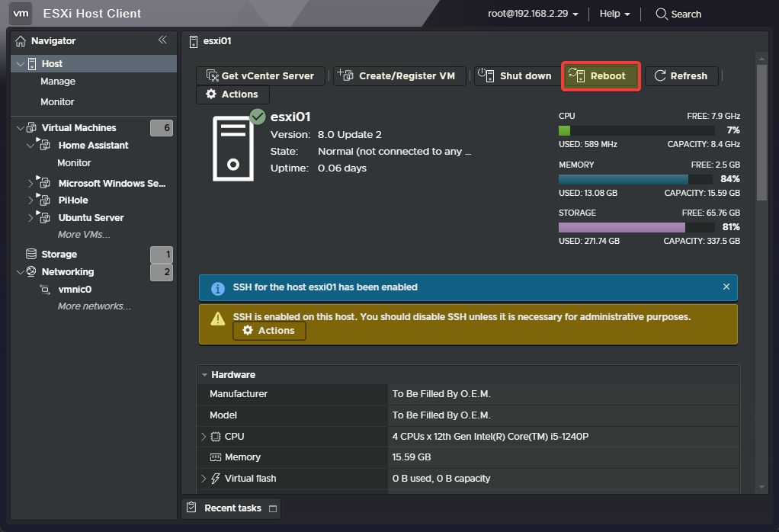Open Manage under Host
This screenshot has width=779, height=532.
(x=58, y=82)
